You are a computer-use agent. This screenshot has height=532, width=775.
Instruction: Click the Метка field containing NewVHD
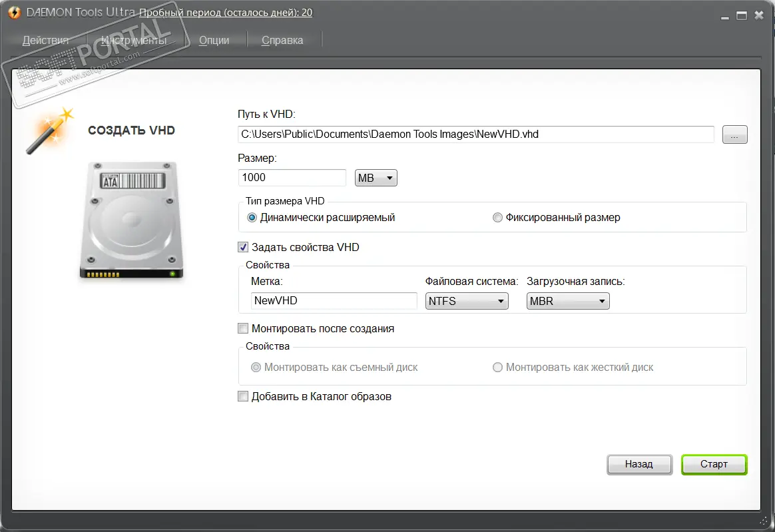pos(334,301)
